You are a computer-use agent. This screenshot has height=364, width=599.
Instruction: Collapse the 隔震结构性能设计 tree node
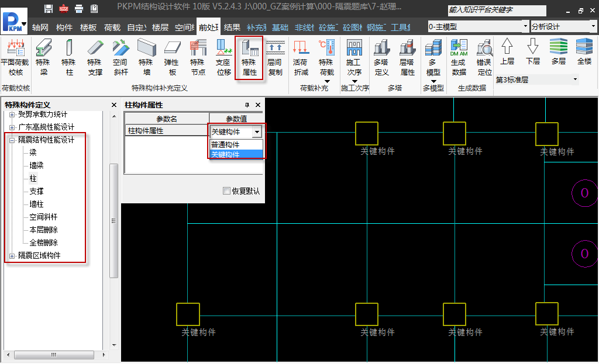pyautogui.click(x=12, y=140)
